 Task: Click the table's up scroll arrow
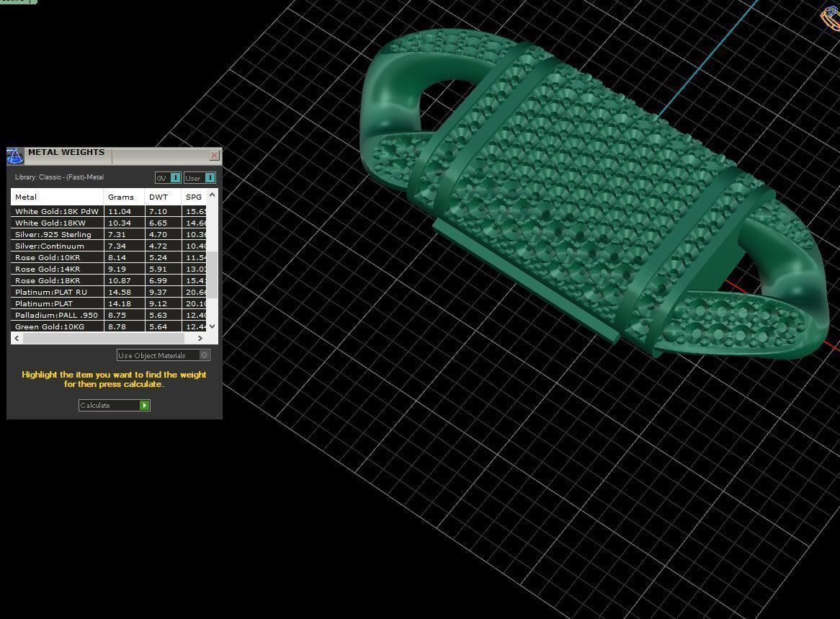pyautogui.click(x=212, y=195)
